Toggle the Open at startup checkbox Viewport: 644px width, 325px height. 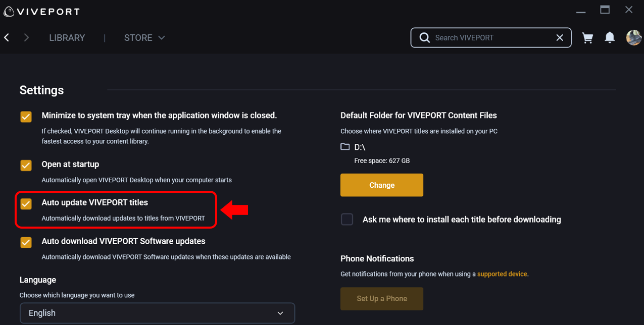pos(26,165)
